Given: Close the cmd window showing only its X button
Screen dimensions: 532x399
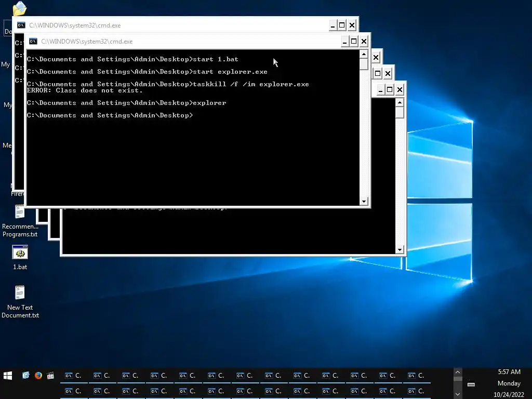Looking at the screenshot, I should pyautogui.click(x=376, y=57).
